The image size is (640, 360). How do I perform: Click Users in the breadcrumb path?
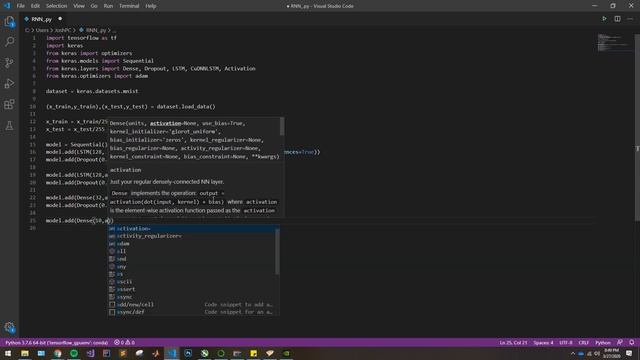coord(42,30)
